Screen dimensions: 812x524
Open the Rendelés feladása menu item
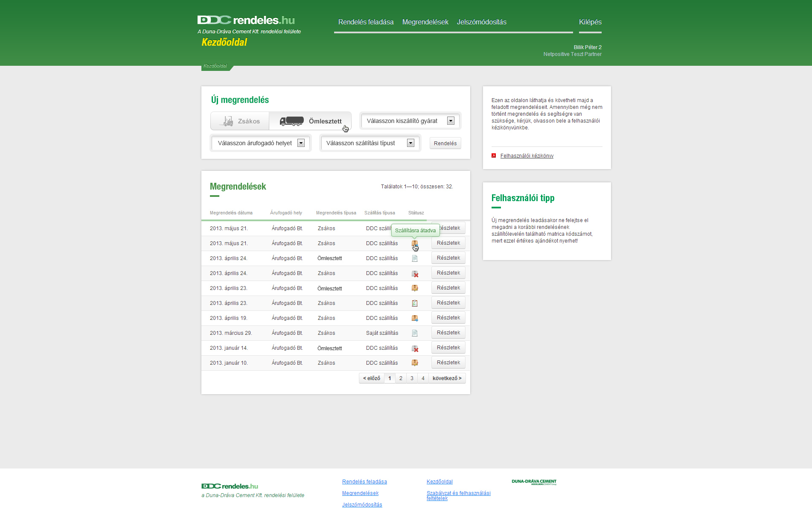(x=366, y=22)
